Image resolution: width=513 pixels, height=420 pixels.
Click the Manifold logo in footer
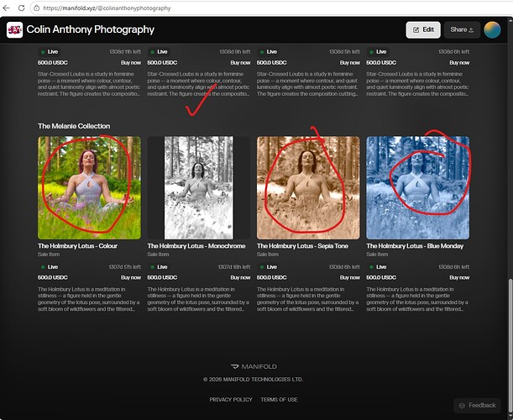tap(254, 366)
